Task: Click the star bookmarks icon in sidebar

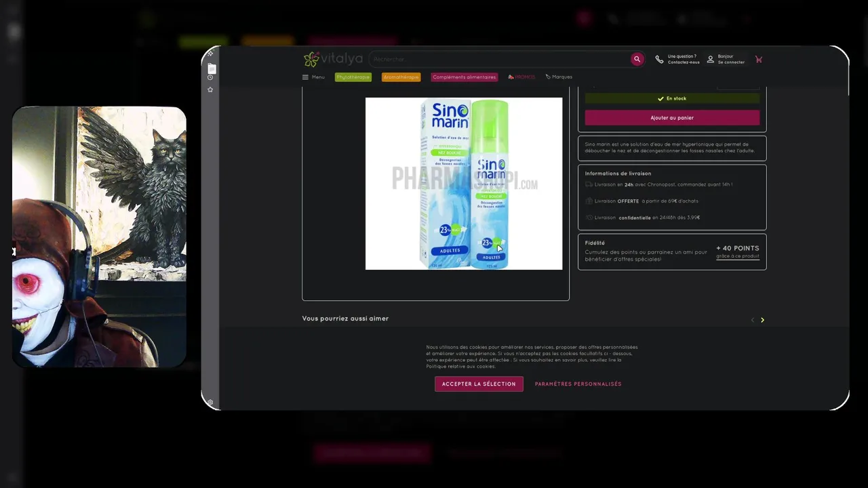Action: coord(210,89)
